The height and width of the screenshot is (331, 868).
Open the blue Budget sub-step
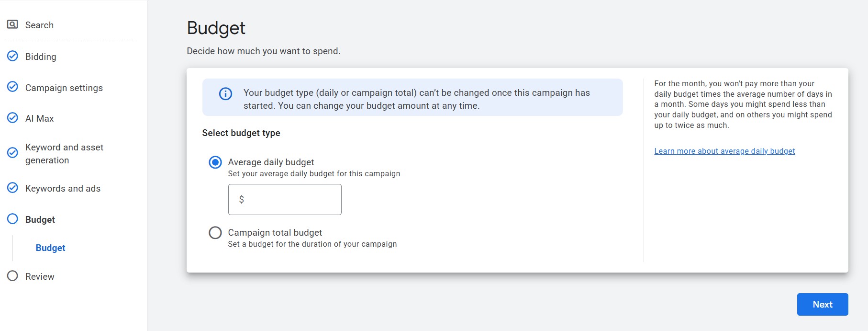coord(50,248)
